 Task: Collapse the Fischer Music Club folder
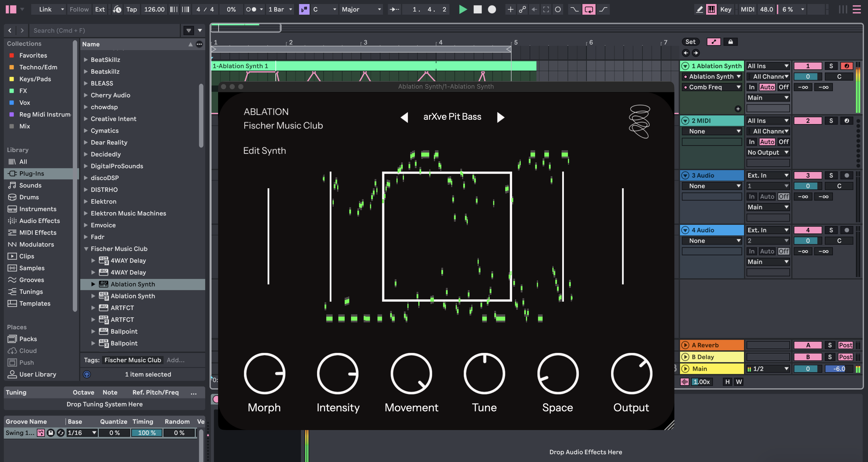pyautogui.click(x=85, y=249)
